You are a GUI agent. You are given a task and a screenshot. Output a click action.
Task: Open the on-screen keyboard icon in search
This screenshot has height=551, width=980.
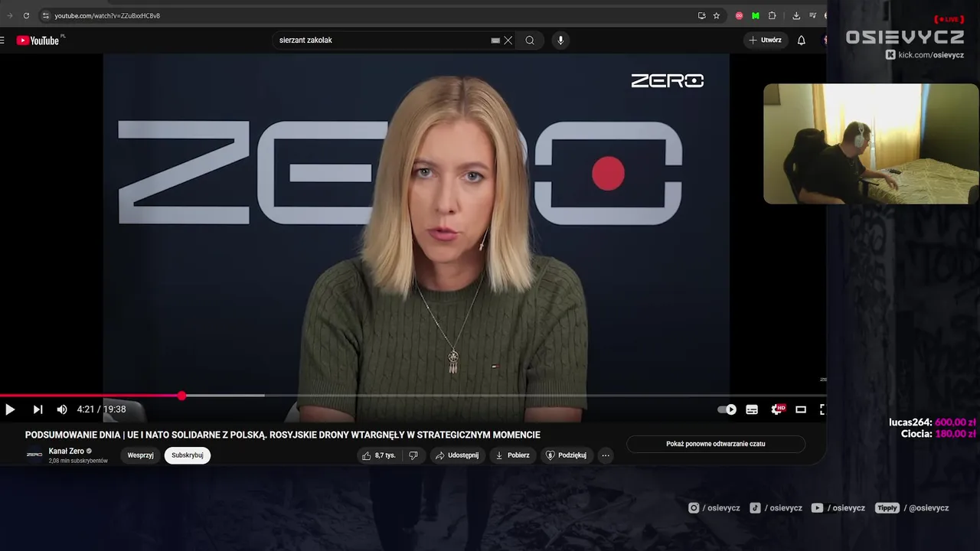point(495,41)
